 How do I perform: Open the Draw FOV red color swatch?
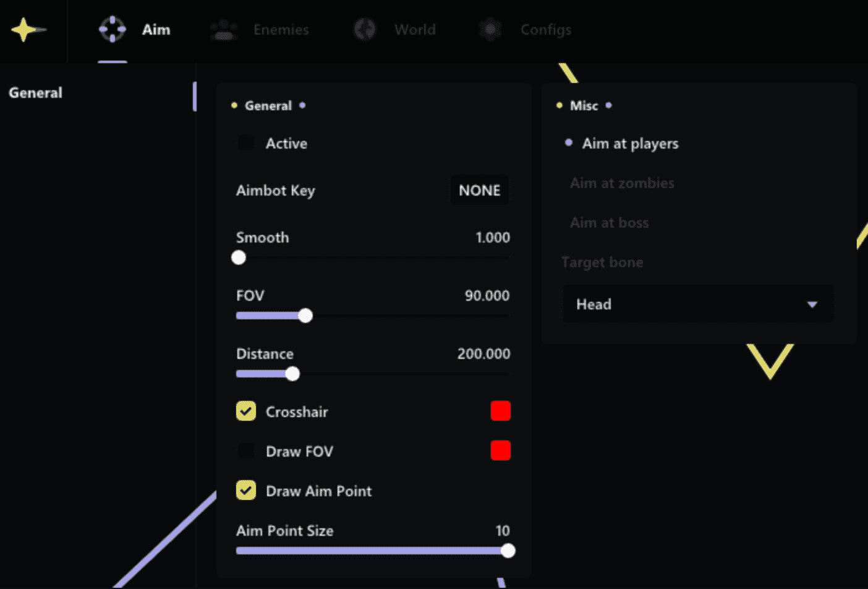[x=500, y=450]
